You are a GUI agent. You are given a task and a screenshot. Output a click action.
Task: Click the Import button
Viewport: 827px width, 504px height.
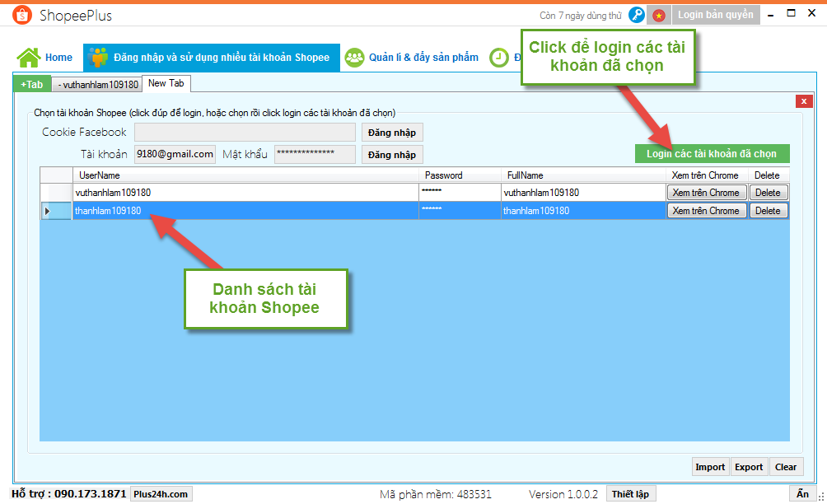[709, 467]
